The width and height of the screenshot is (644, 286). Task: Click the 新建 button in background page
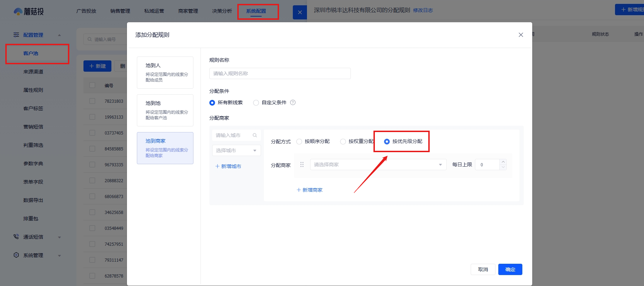point(97,66)
